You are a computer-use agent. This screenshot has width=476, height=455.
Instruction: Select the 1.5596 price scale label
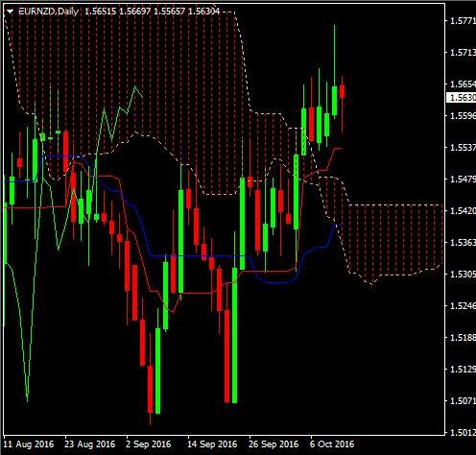(463, 115)
